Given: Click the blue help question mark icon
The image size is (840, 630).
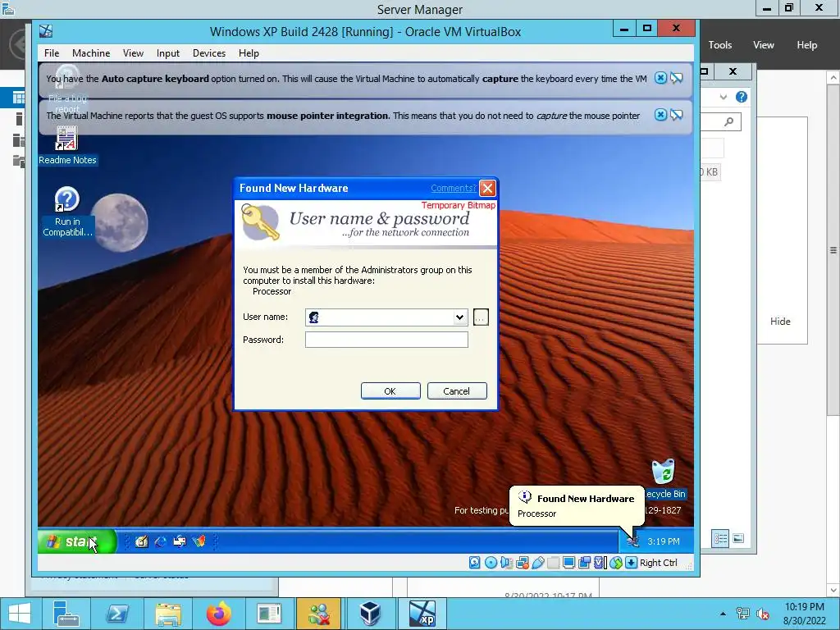Looking at the screenshot, I should pyautogui.click(x=742, y=97).
